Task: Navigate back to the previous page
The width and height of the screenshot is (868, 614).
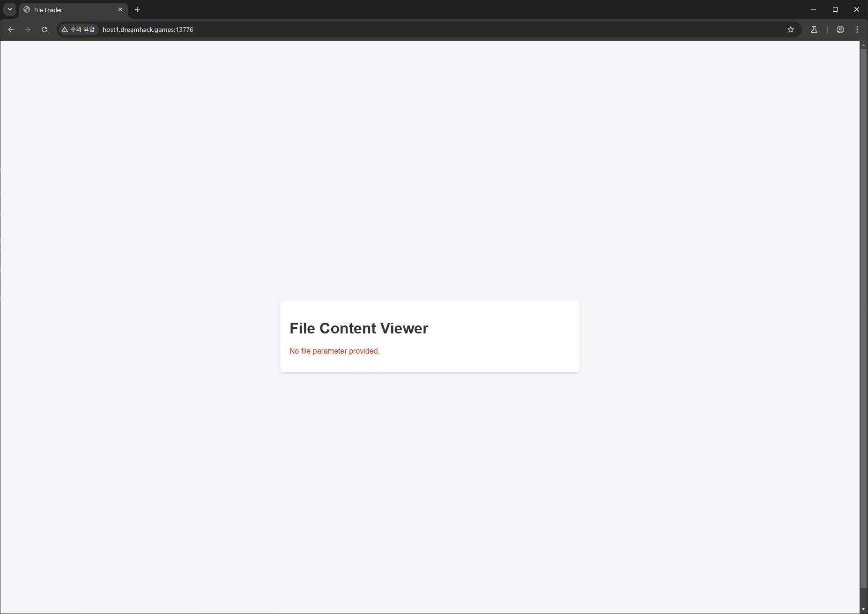Action: pyautogui.click(x=11, y=29)
